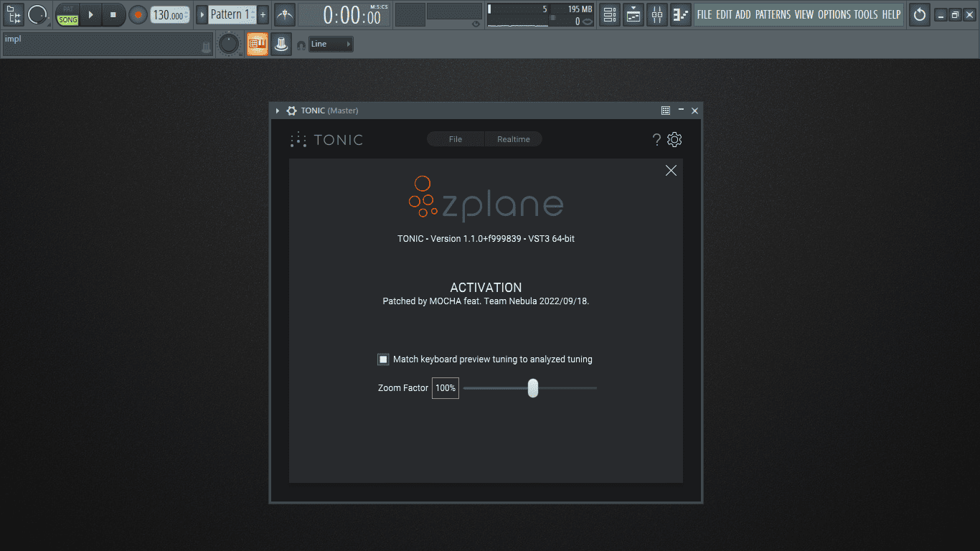
Task: Click the 130.000 tempo field
Action: (x=170, y=14)
